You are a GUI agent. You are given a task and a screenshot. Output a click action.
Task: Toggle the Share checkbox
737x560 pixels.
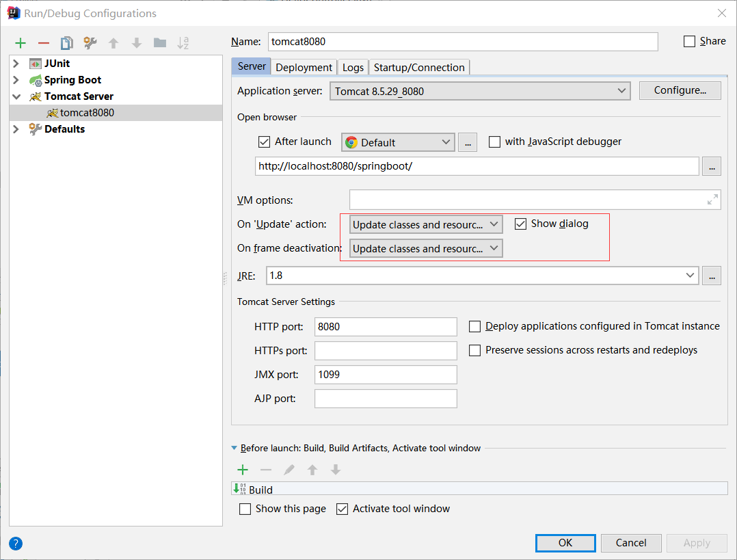690,42
